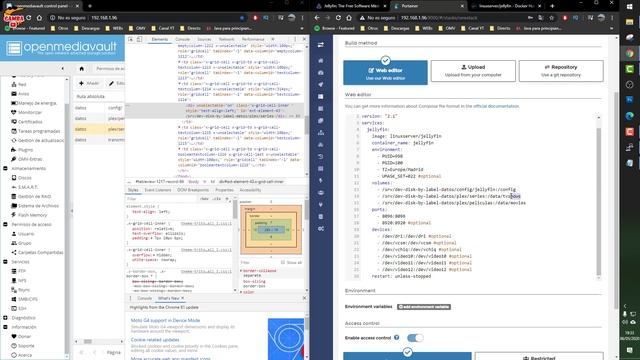
Task: Select the highlighted datos plex row
Action: [99, 129]
